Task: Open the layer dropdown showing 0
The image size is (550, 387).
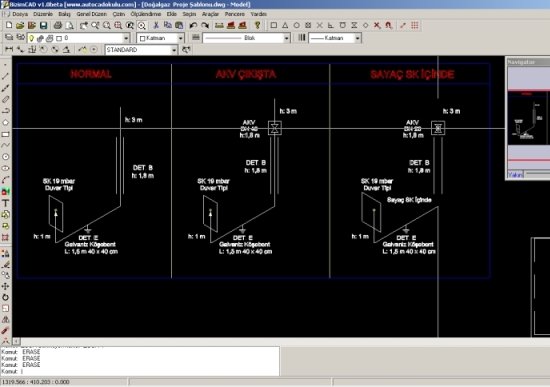Action: click(78, 38)
